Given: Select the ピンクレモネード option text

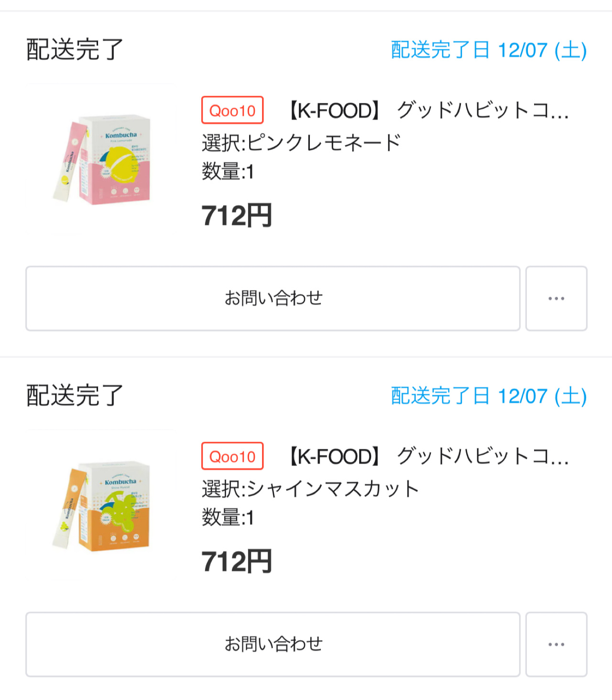Looking at the screenshot, I should click(x=301, y=143).
